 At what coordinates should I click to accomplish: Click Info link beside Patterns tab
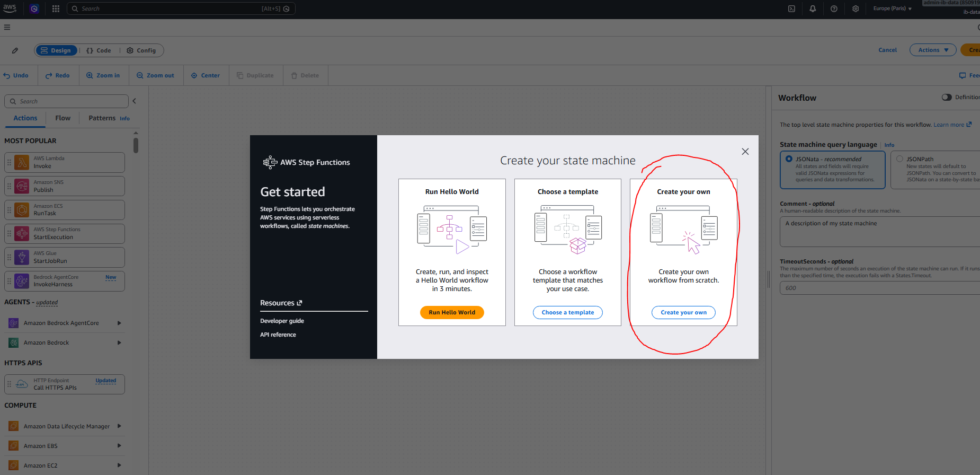124,119
